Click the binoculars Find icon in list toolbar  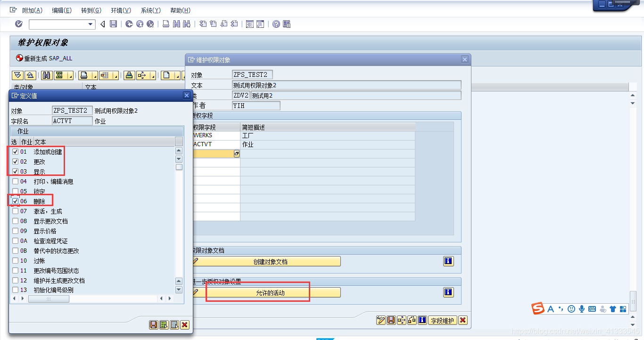[47, 75]
